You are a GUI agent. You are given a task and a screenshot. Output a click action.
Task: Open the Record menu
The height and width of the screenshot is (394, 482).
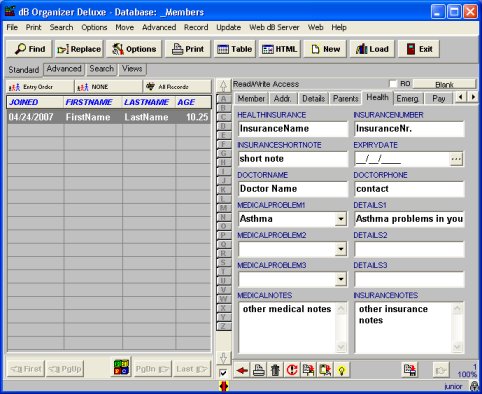point(196,27)
